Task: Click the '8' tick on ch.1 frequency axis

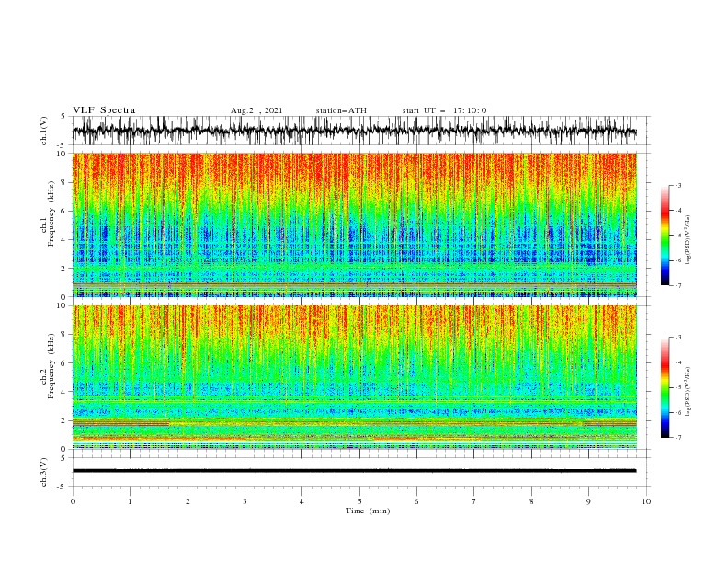Action: [65, 182]
